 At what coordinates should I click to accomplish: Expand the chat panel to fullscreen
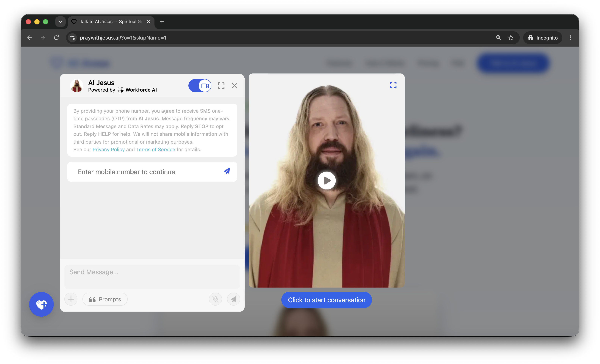point(221,86)
